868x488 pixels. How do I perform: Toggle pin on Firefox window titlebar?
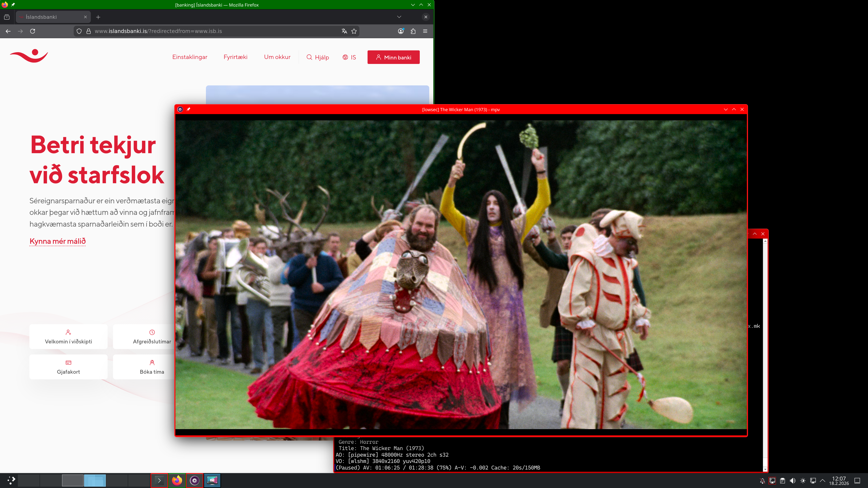point(13,5)
